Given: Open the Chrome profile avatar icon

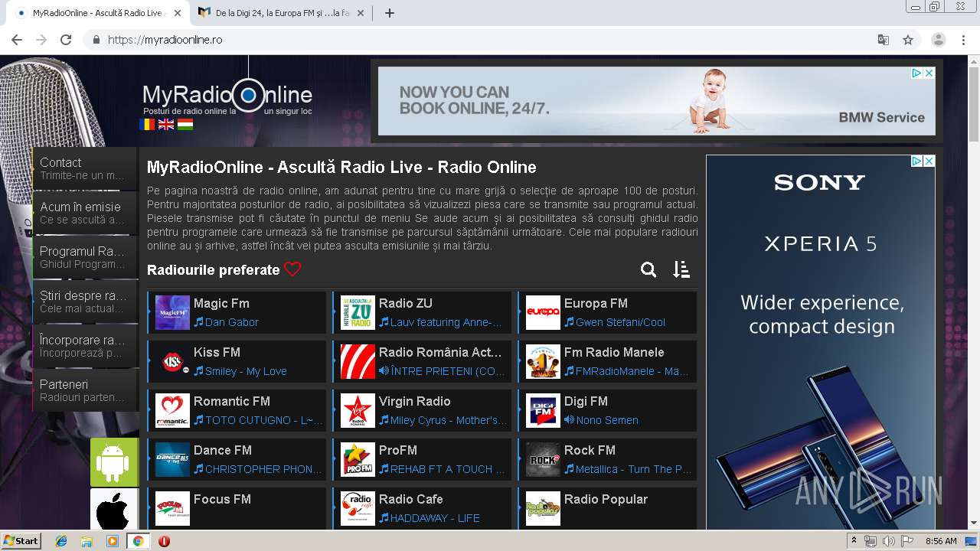Looking at the screenshot, I should 939,40.
